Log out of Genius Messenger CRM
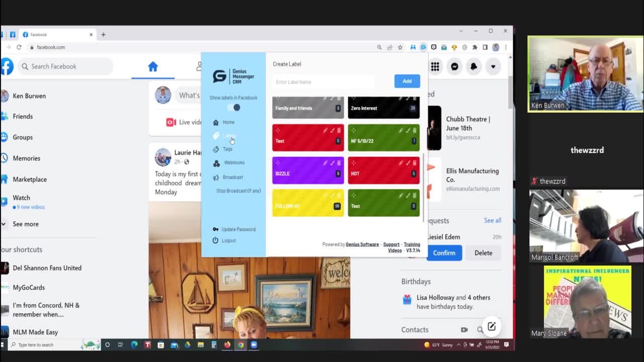The image size is (644, 362). click(224, 240)
